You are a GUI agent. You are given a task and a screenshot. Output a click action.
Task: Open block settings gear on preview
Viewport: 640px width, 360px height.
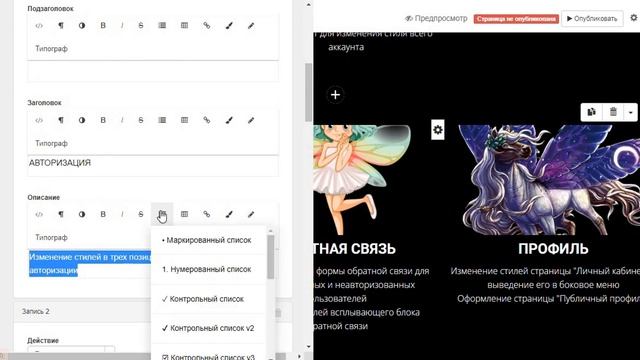point(438,130)
